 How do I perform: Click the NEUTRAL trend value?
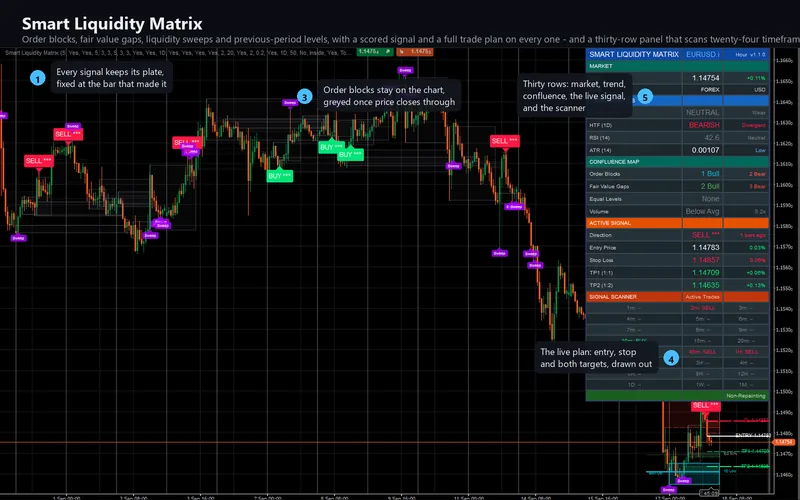point(702,112)
